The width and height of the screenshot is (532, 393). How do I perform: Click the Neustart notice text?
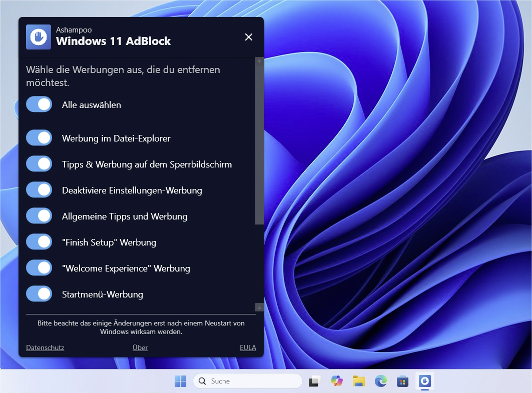pyautogui.click(x=141, y=327)
